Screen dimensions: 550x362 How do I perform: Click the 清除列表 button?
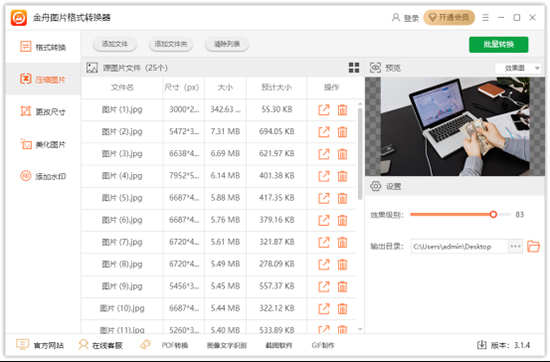pyautogui.click(x=227, y=44)
